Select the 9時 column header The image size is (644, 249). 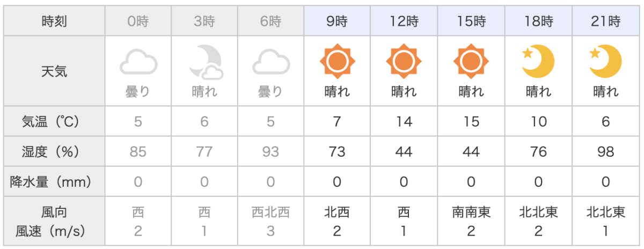point(337,22)
